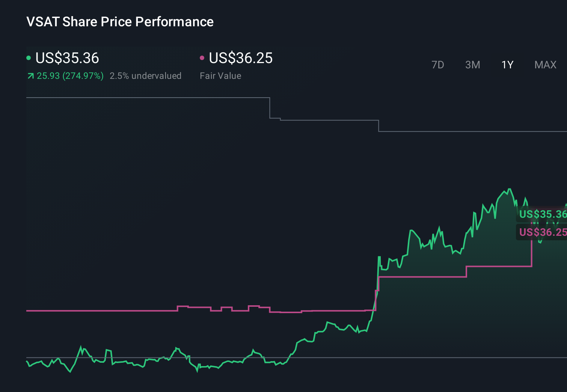This screenshot has height=392, width=567.
Task: Click the US$36.25 fair value heading
Action: [x=241, y=58]
